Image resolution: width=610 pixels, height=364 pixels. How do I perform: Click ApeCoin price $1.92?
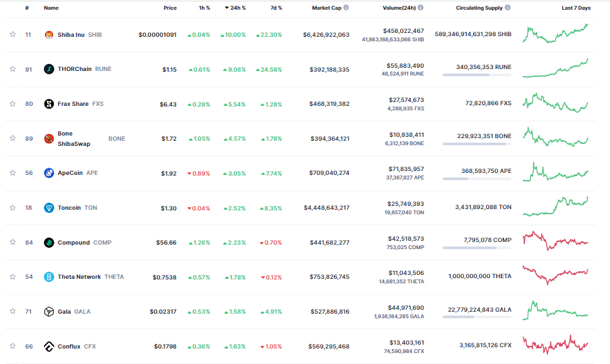point(169,173)
